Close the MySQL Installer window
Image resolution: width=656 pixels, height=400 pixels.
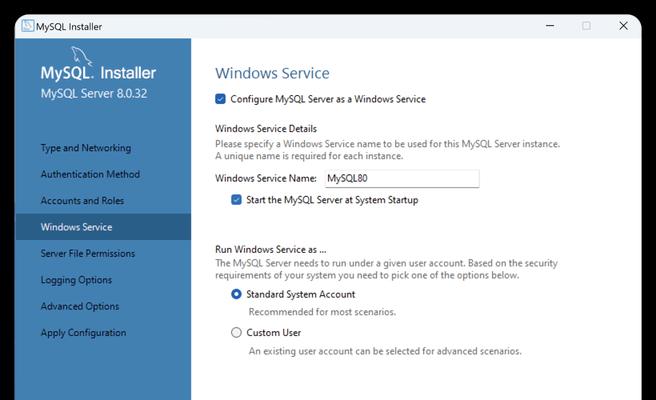pyautogui.click(x=623, y=26)
